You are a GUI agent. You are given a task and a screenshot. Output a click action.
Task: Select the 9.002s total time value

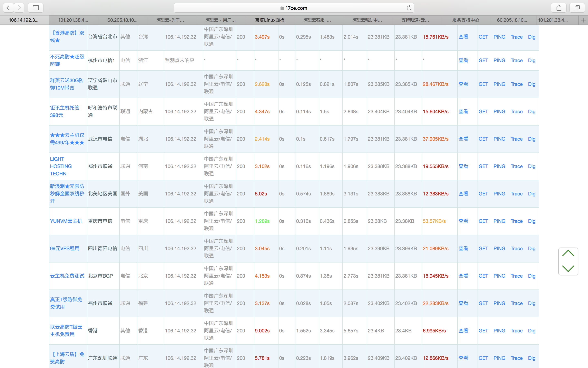[x=262, y=331]
